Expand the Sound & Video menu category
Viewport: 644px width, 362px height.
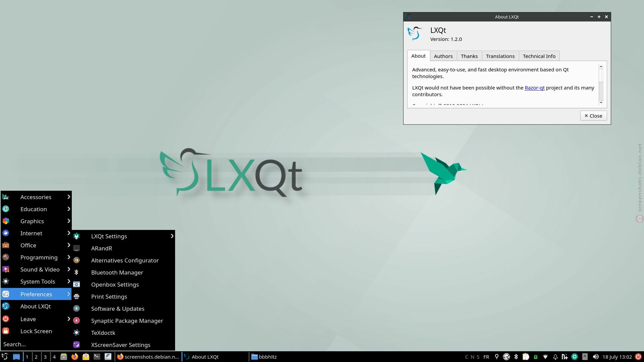(36, 269)
